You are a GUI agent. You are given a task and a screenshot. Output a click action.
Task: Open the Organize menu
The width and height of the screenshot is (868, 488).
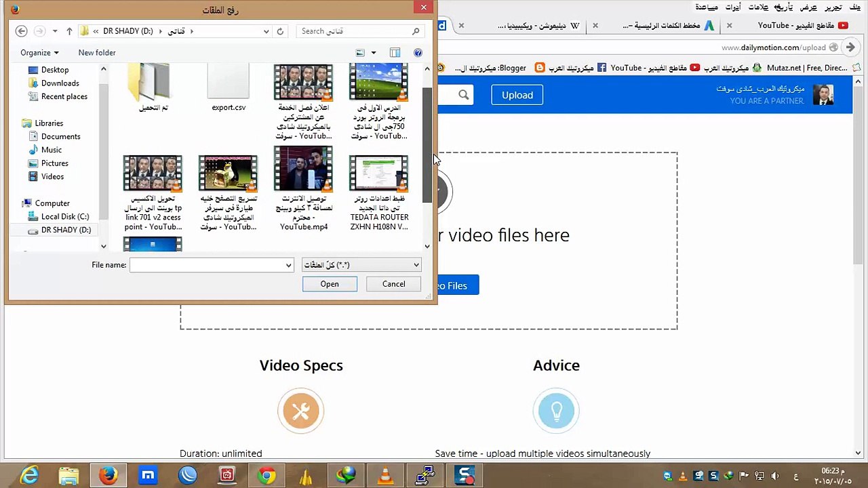coord(39,53)
